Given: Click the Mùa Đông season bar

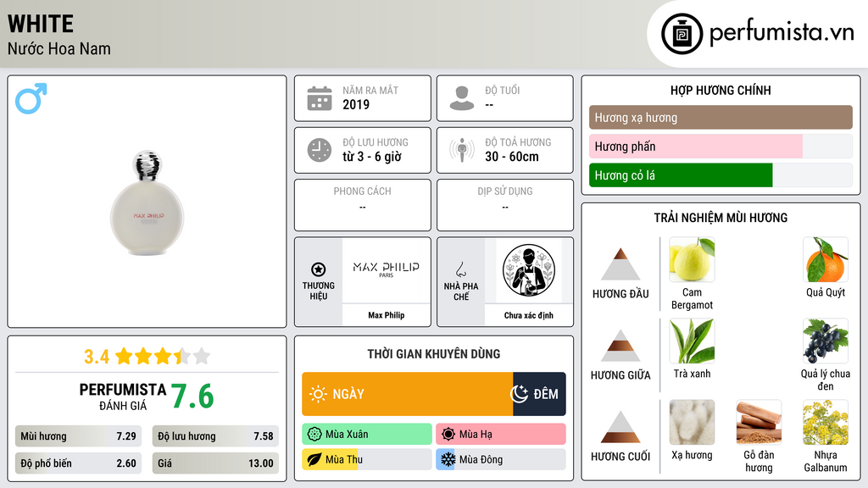Looking at the screenshot, I should [x=501, y=460].
